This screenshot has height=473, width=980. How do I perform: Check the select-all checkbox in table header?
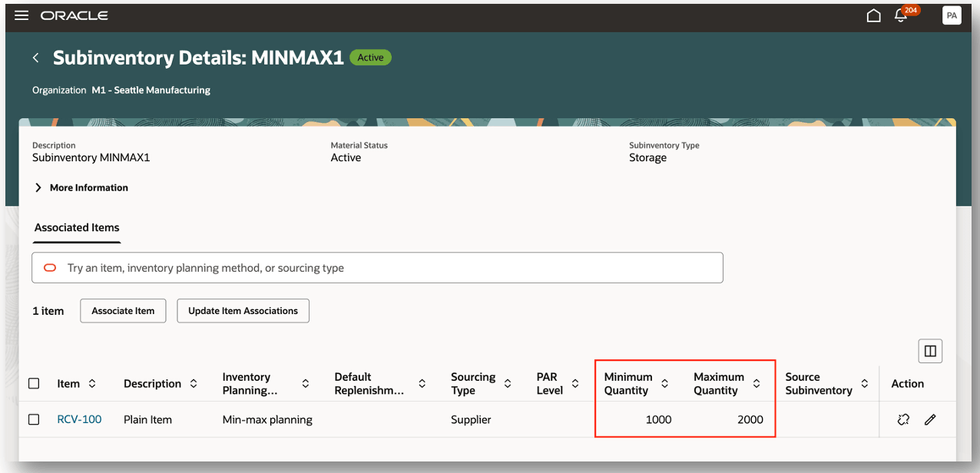34,382
